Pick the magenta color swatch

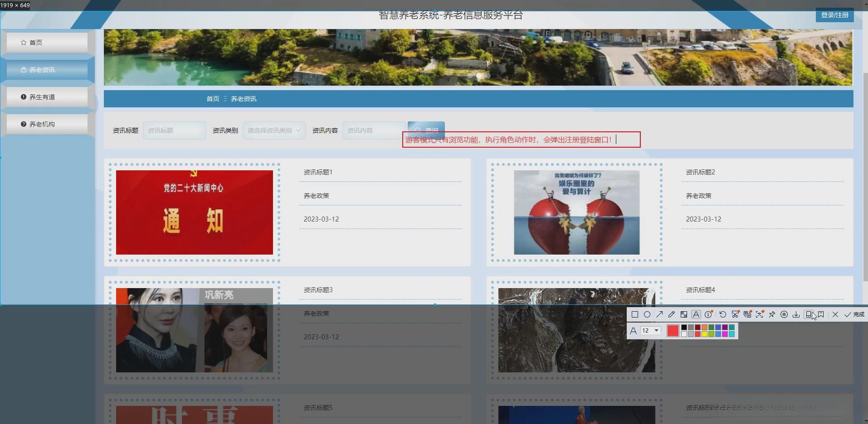[x=725, y=334]
